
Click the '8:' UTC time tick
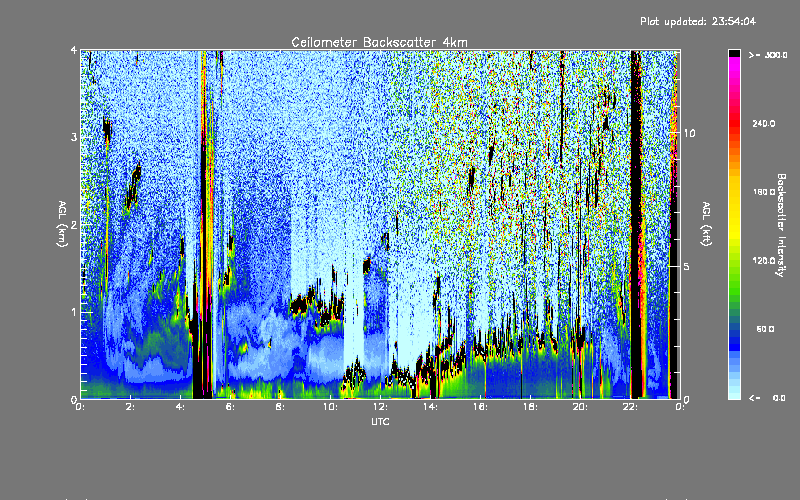click(x=281, y=407)
